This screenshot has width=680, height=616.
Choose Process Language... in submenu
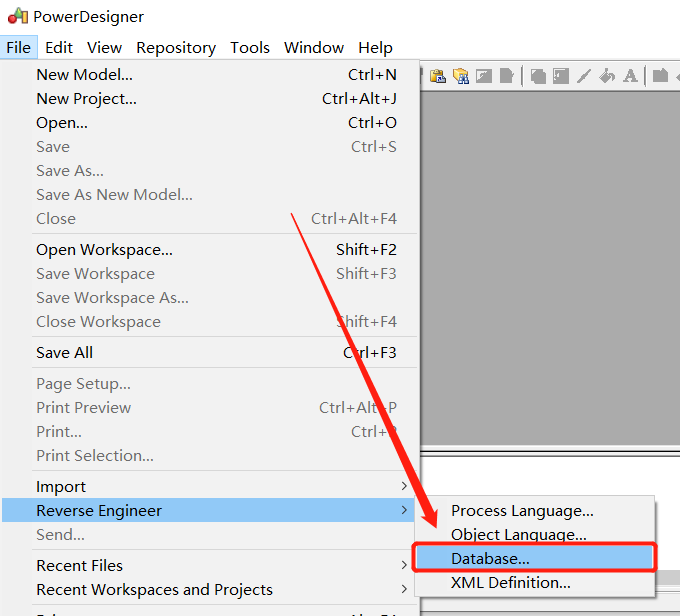pyautogui.click(x=534, y=511)
